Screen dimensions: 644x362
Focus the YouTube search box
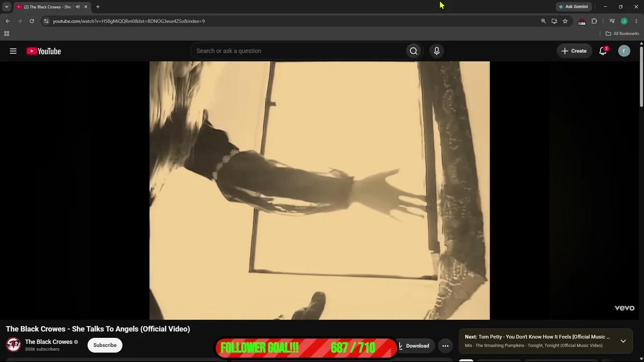pos(298,51)
